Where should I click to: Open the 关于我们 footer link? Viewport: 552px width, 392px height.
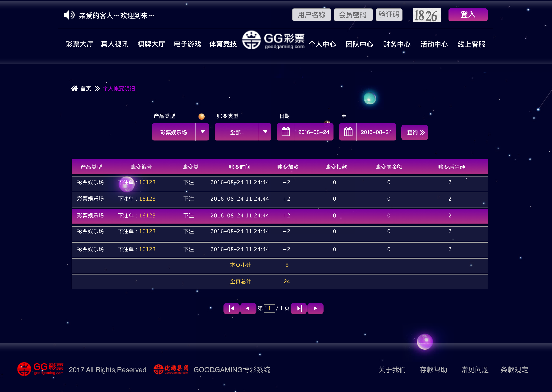(x=392, y=370)
